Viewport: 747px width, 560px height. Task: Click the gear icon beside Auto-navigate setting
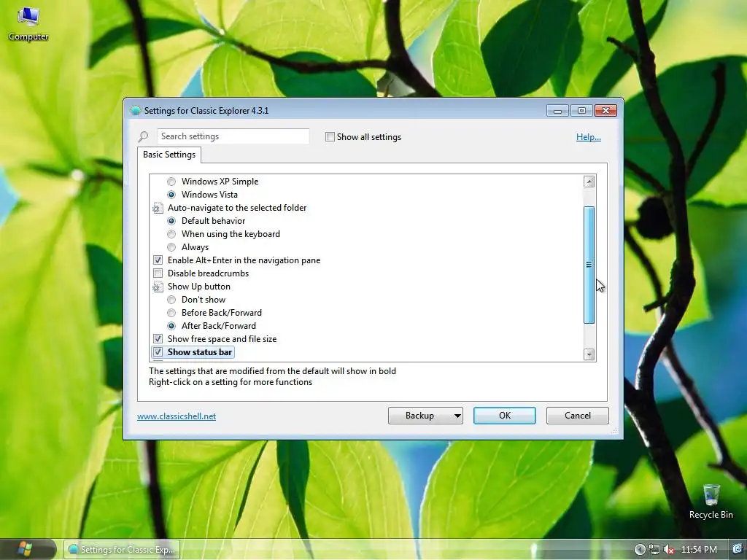tap(158, 208)
